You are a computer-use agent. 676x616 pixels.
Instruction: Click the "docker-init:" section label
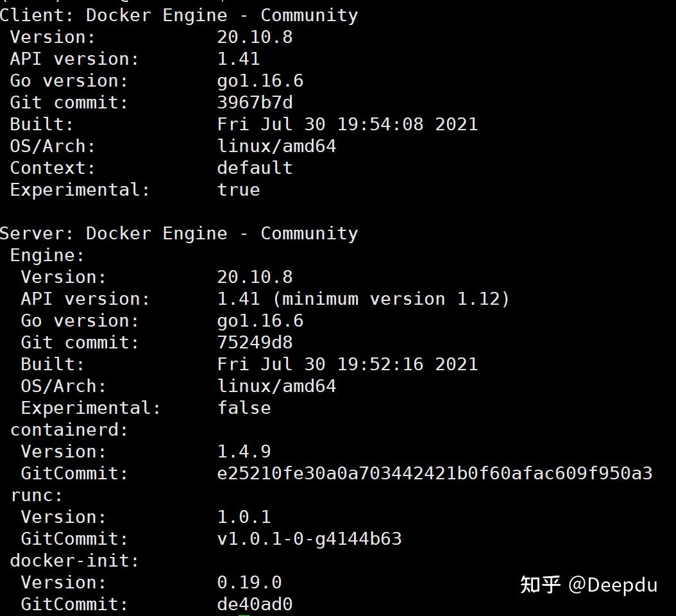[74, 561]
